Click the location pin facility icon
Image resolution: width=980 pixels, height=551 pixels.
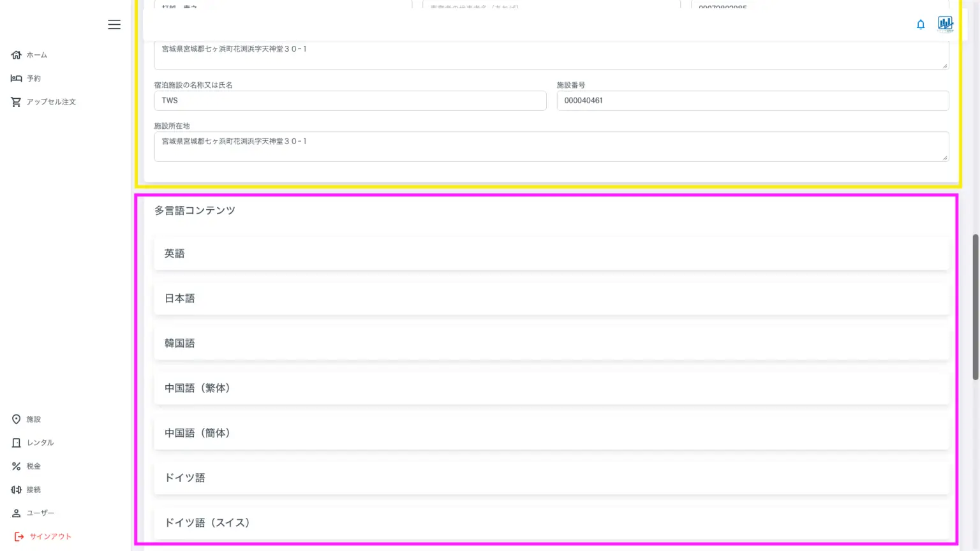[x=17, y=419]
